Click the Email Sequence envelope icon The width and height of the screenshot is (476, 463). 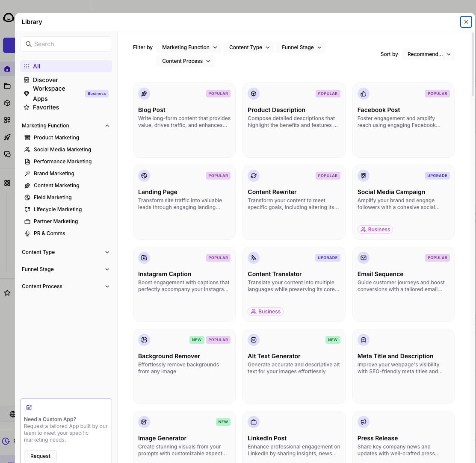(x=364, y=258)
